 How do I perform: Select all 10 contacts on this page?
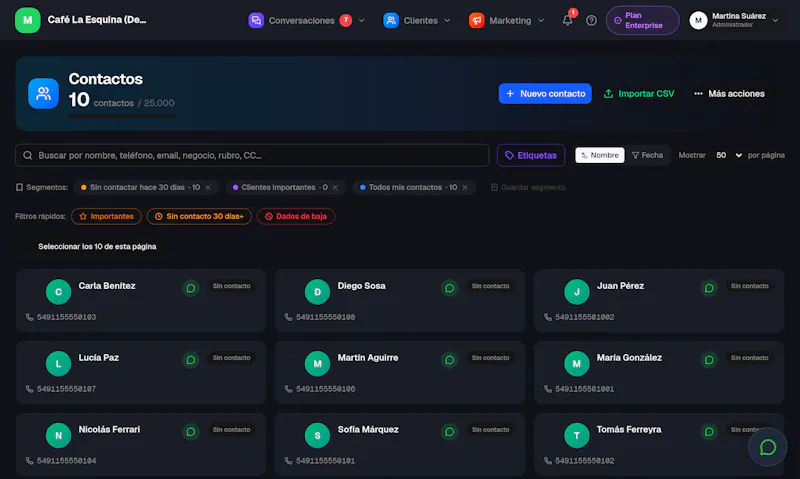pos(97,246)
